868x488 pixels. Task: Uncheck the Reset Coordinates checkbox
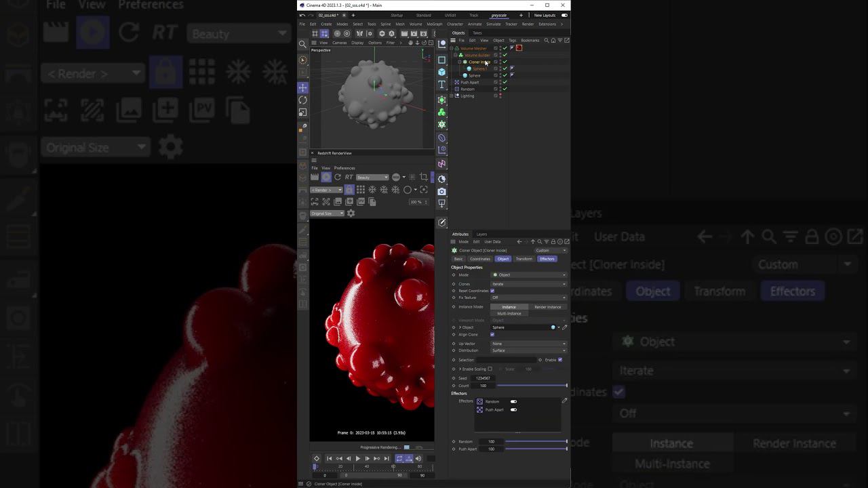tap(492, 291)
